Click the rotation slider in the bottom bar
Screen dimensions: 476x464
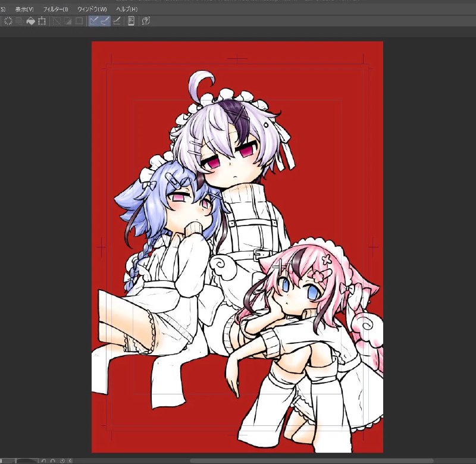click(27, 461)
